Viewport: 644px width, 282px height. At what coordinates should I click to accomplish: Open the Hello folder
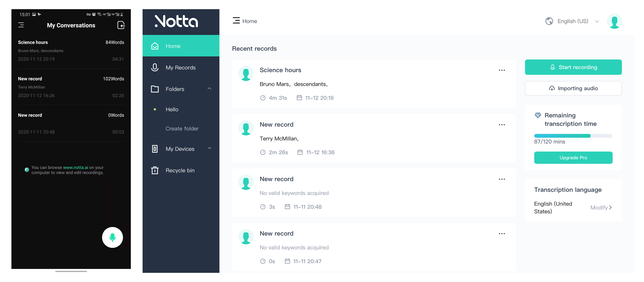pos(172,109)
